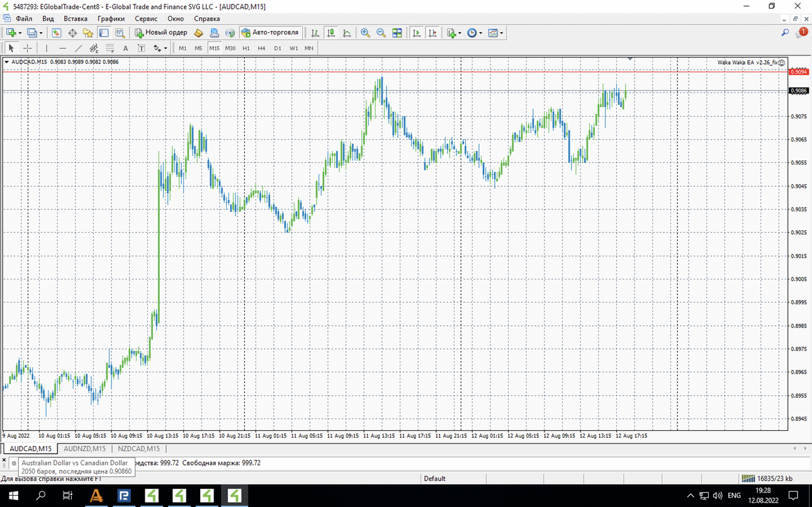Toggle auto scroll chart icon
The height and width of the screenshot is (507, 812).
416,33
